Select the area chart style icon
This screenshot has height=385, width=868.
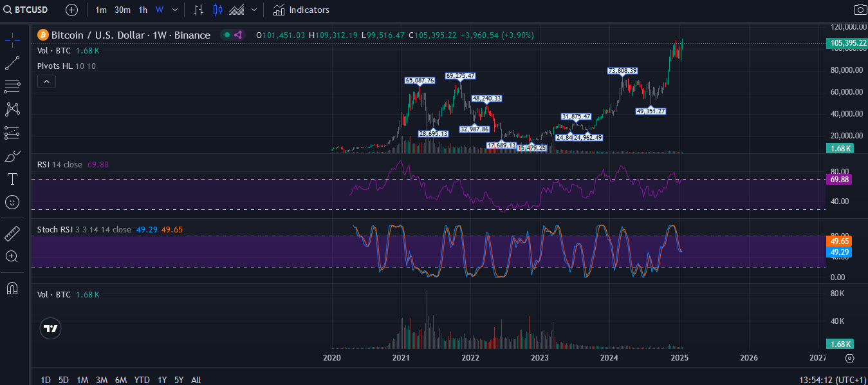(237, 10)
